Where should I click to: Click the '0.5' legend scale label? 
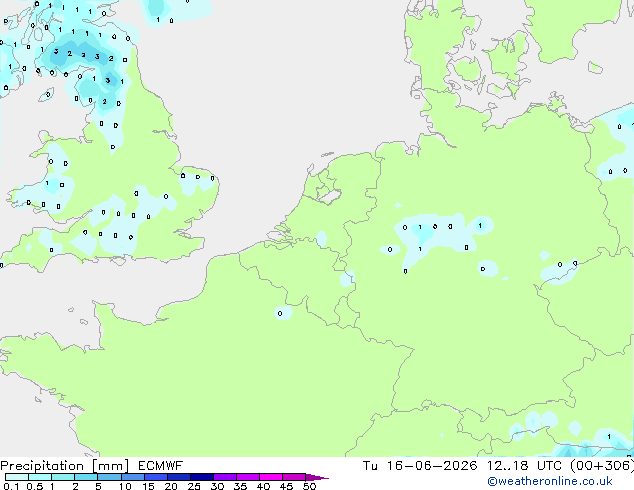tap(35, 486)
